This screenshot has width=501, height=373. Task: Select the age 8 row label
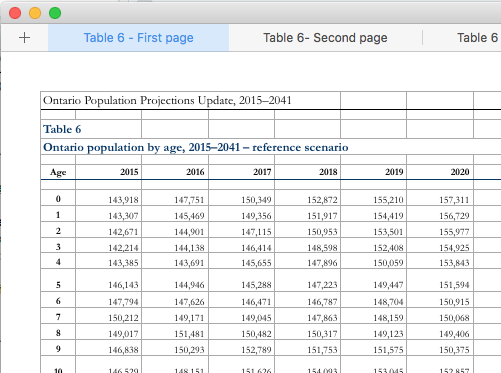(x=58, y=332)
